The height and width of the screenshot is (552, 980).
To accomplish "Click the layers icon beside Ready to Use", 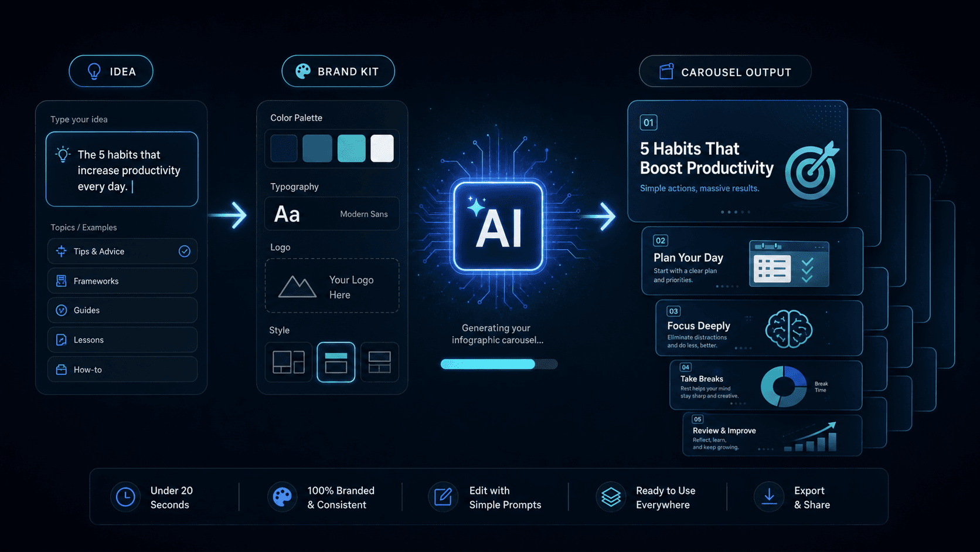I will coord(611,497).
